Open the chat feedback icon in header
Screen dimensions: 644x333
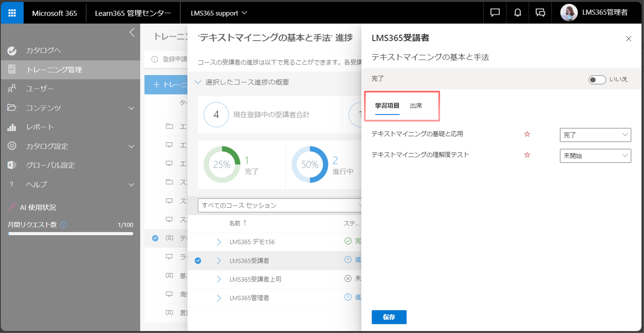(495, 12)
